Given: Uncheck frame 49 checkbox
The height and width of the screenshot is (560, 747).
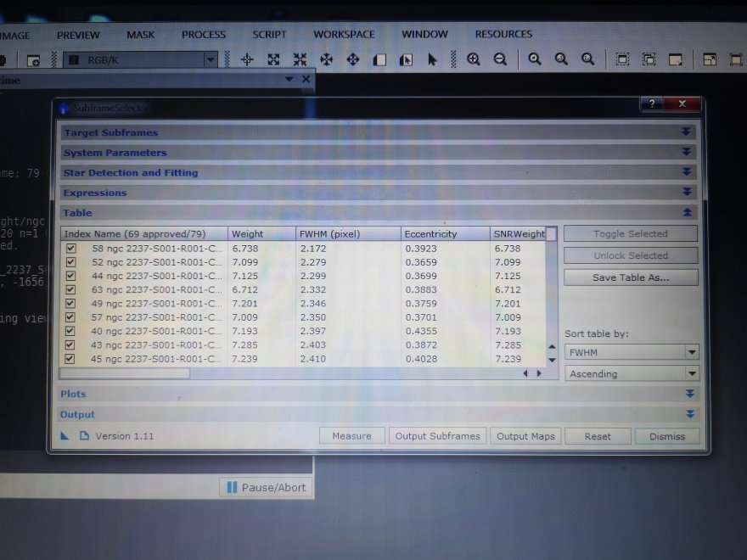Looking at the screenshot, I should 70,304.
